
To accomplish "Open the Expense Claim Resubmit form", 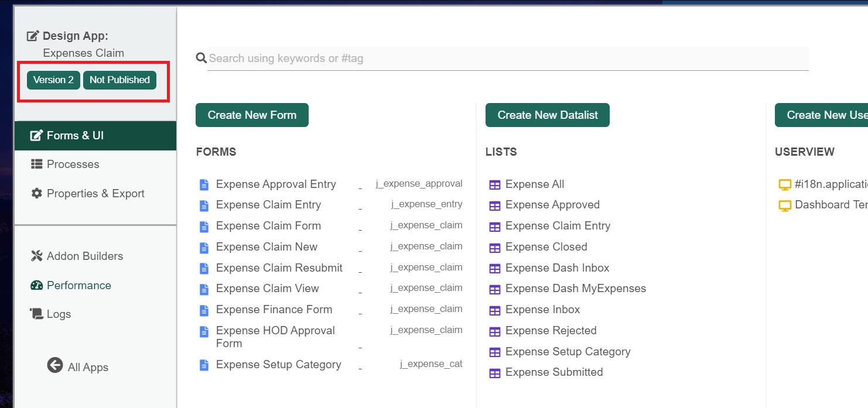I will point(279,268).
